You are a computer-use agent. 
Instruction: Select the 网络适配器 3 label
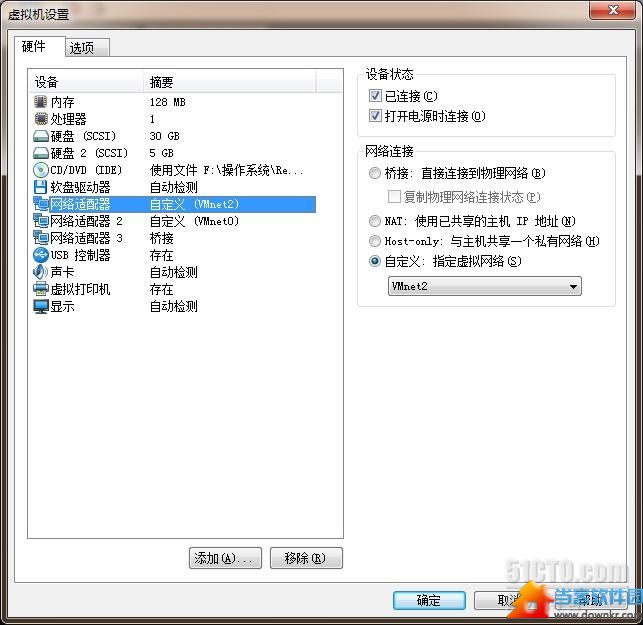click(87, 238)
